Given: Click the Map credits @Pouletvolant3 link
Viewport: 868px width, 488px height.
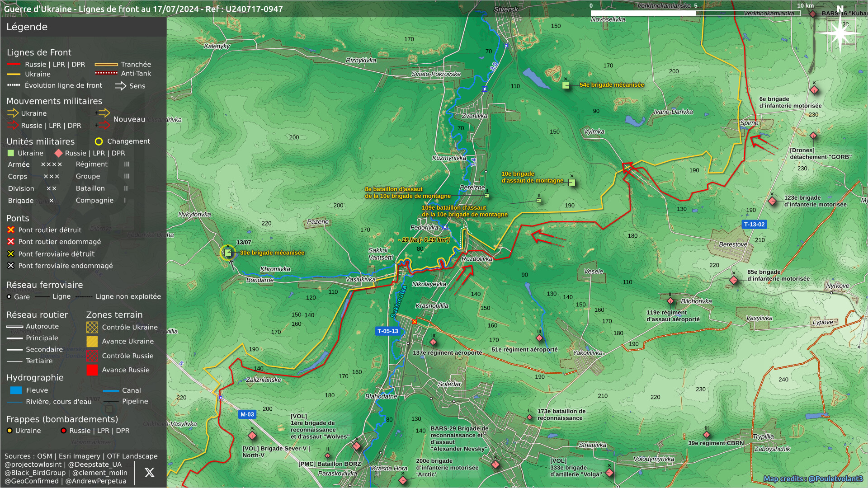Looking at the screenshot, I should coord(813,479).
